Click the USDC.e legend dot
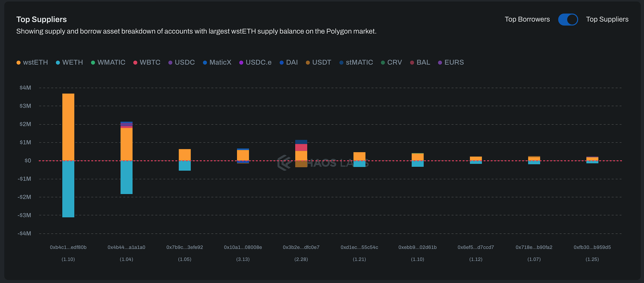This screenshot has height=283, width=644. [241, 63]
